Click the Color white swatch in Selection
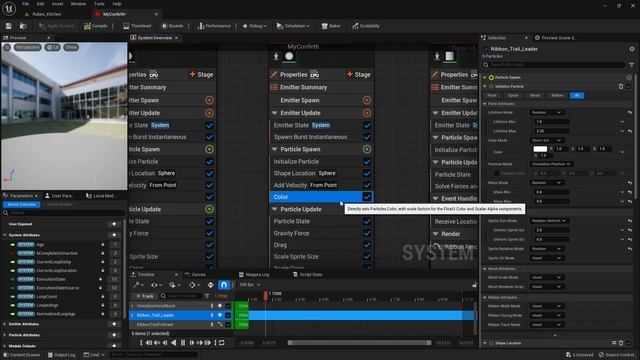Image resolution: width=640 pixels, height=360 pixels. [540, 149]
